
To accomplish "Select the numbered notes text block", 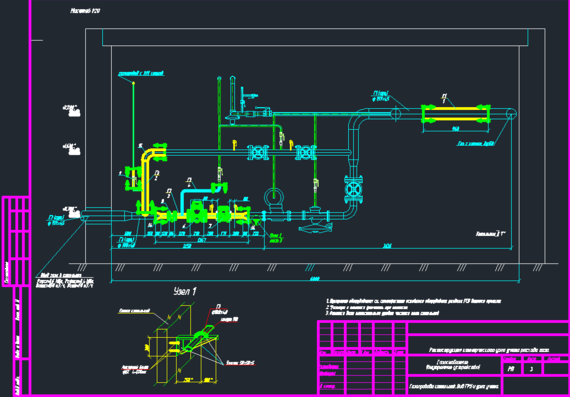I will [413, 307].
